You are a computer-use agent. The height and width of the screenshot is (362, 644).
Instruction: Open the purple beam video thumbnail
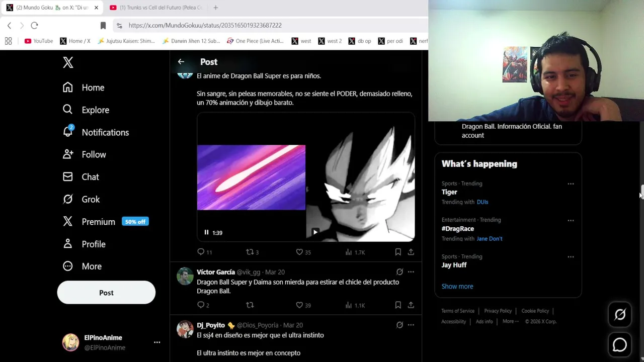251,177
